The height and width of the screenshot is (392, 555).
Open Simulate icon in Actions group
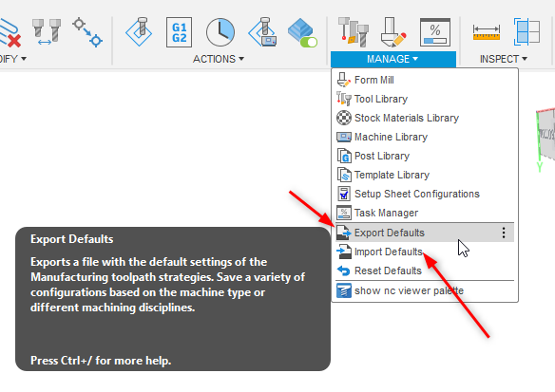139,32
